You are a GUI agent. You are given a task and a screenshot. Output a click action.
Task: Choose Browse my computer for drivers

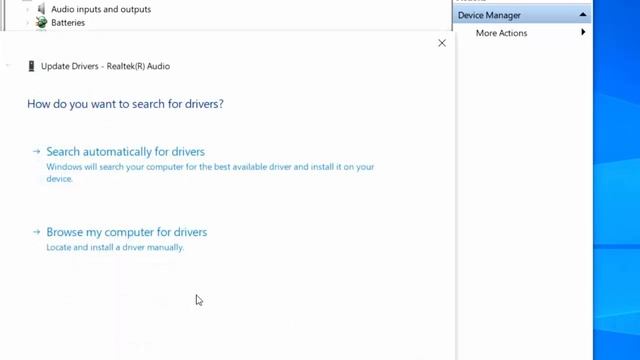point(127,232)
